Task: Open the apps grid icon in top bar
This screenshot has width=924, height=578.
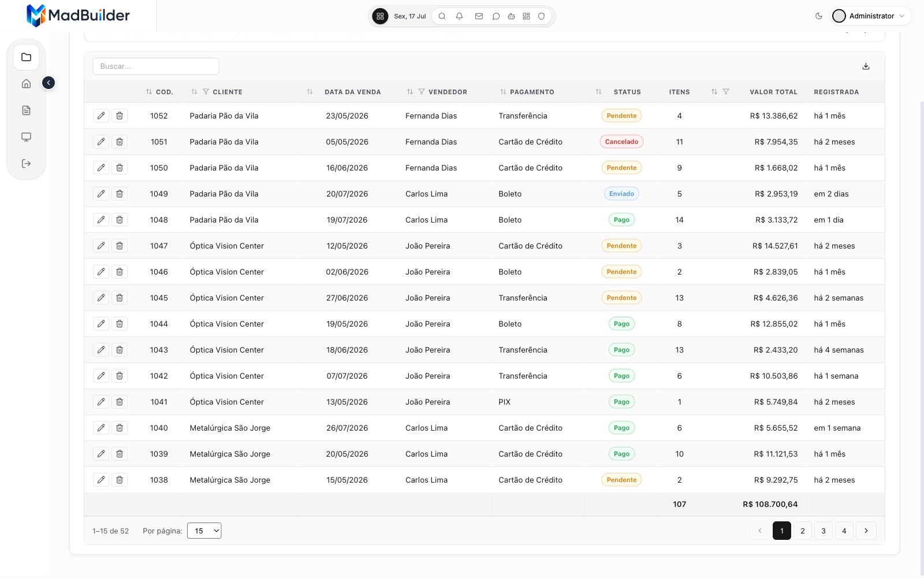Action: tap(380, 16)
